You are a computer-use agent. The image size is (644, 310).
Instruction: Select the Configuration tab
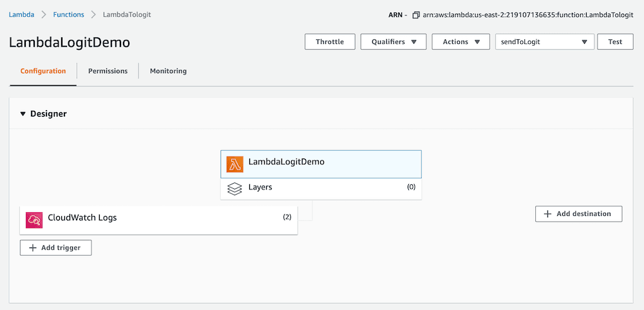coord(43,71)
